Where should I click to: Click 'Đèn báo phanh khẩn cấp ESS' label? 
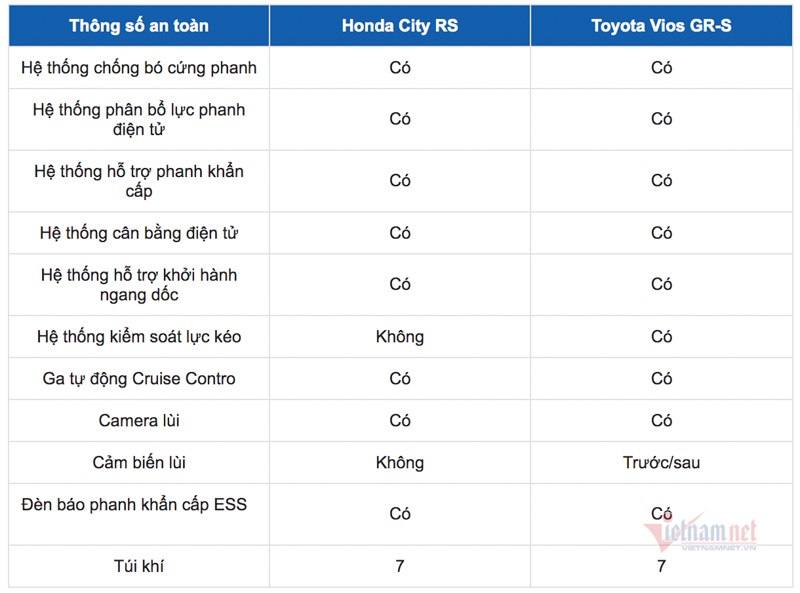tap(139, 505)
